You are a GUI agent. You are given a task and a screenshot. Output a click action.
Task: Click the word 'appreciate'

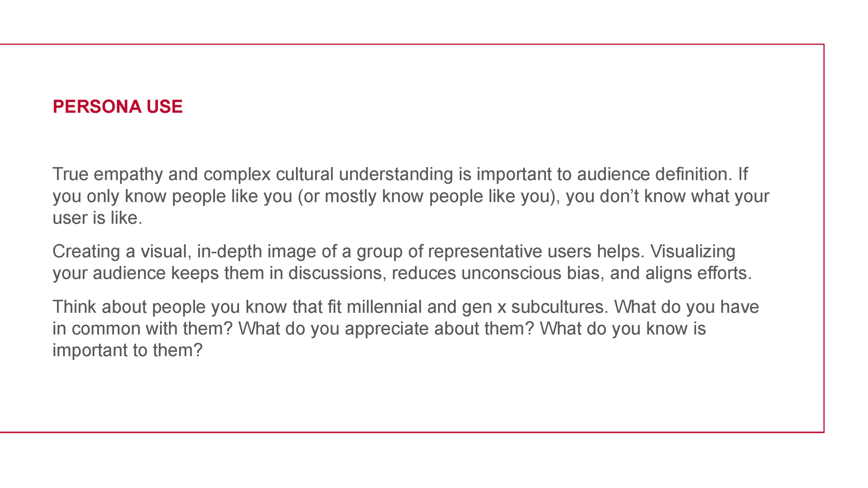tap(386, 329)
